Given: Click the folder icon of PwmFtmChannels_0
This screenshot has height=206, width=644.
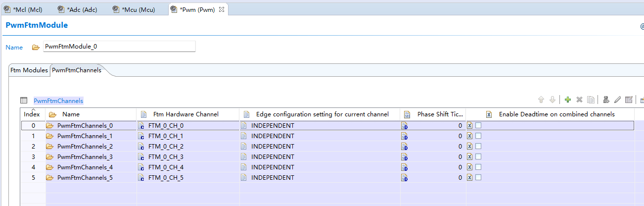Looking at the screenshot, I should (49, 126).
